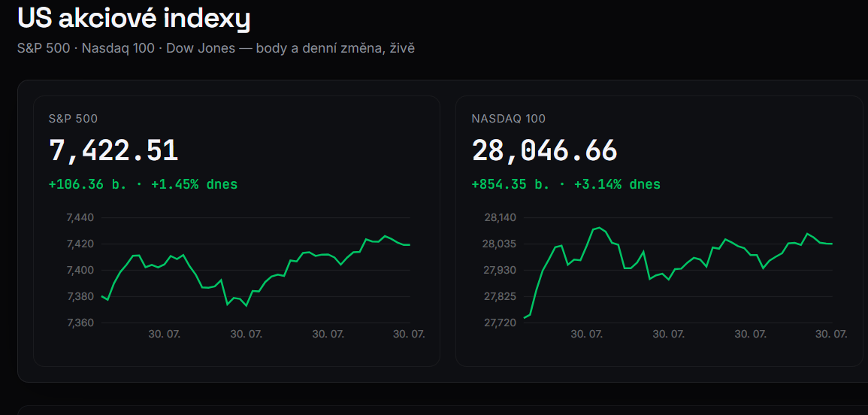Click the 7,440 axis label
Viewport: 868px width, 415px height.
click(x=80, y=218)
